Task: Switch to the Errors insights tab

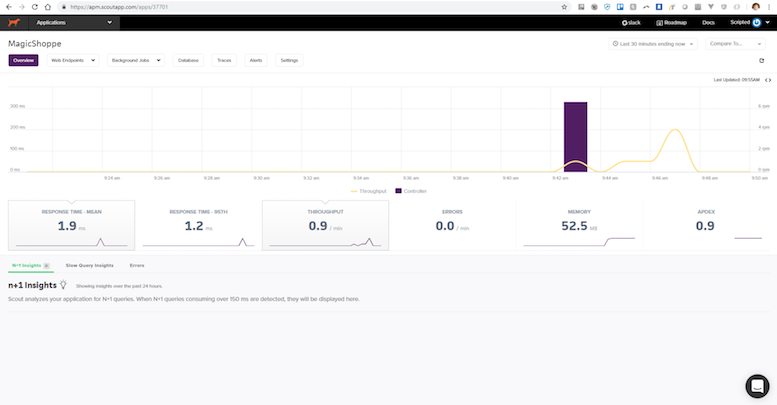Action: (137, 266)
